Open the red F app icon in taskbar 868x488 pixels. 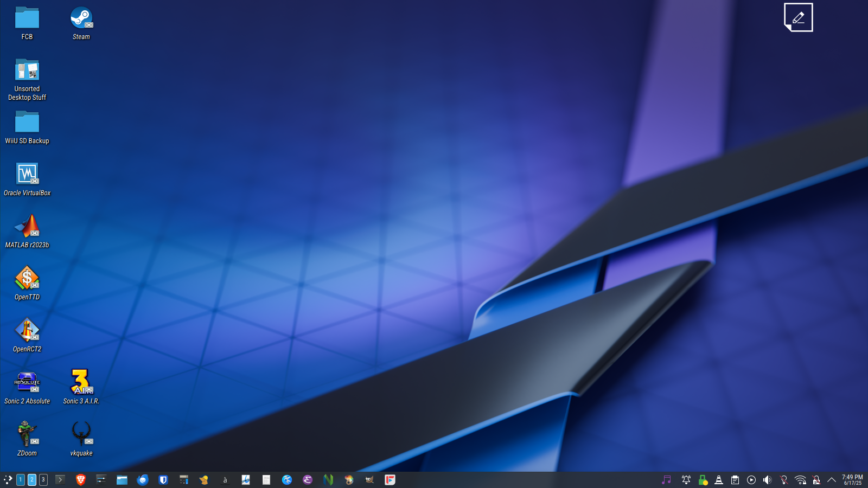pyautogui.click(x=390, y=479)
